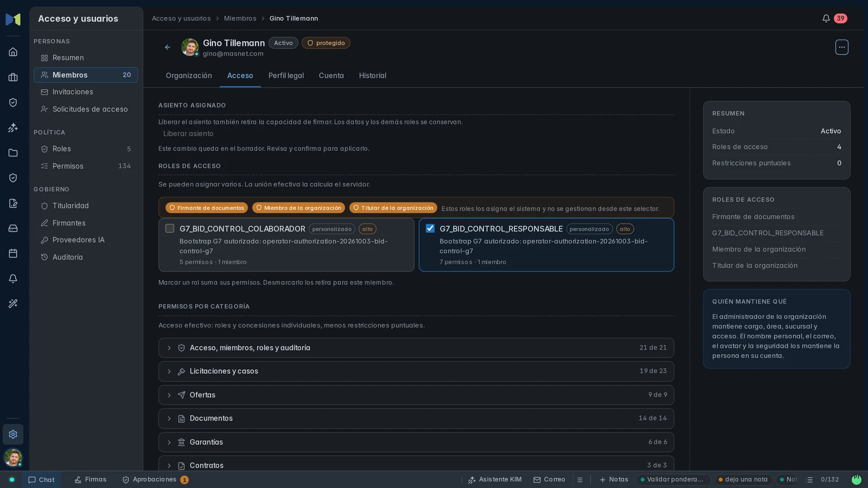Open the briefcase icon in the left rail

13,78
